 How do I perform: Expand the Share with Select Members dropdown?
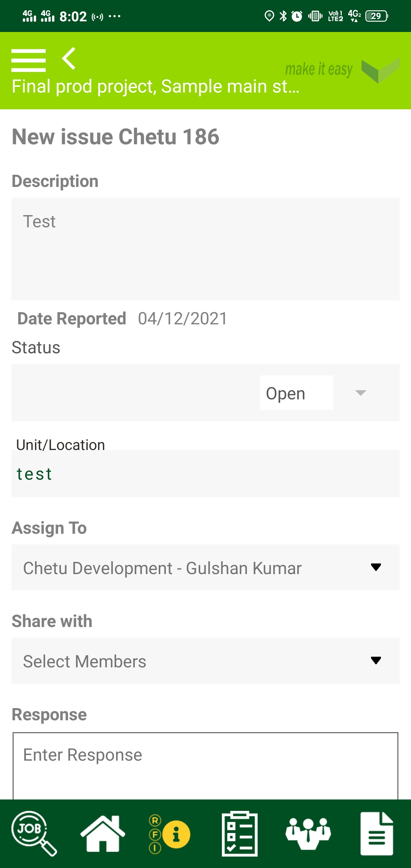205,661
